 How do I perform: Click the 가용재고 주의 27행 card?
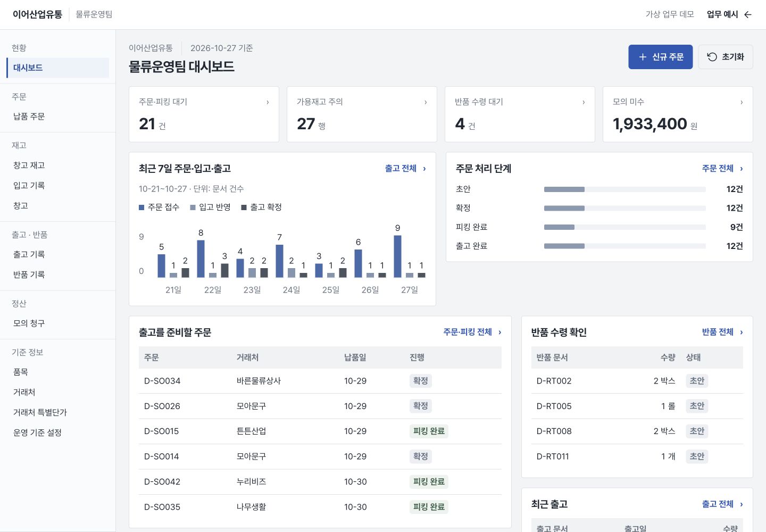tap(362, 114)
